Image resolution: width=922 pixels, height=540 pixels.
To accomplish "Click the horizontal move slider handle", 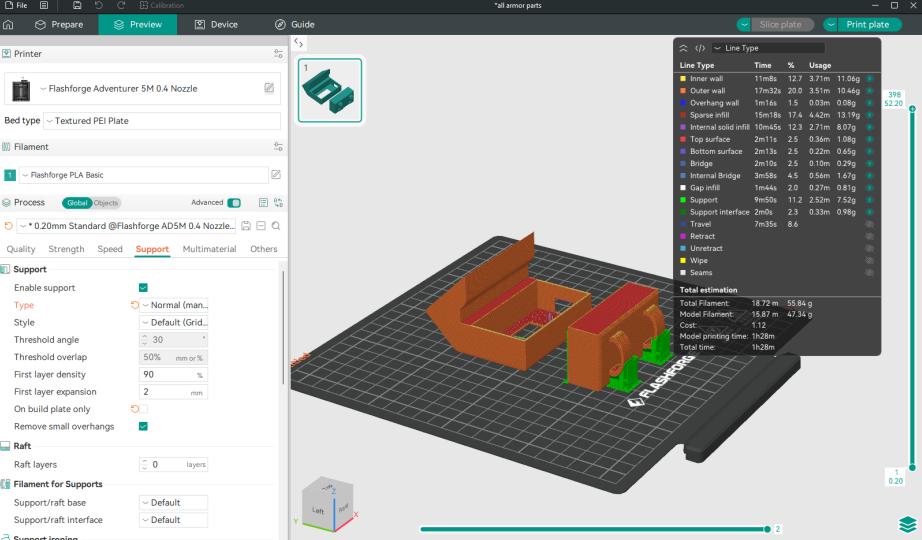I will tap(767, 529).
